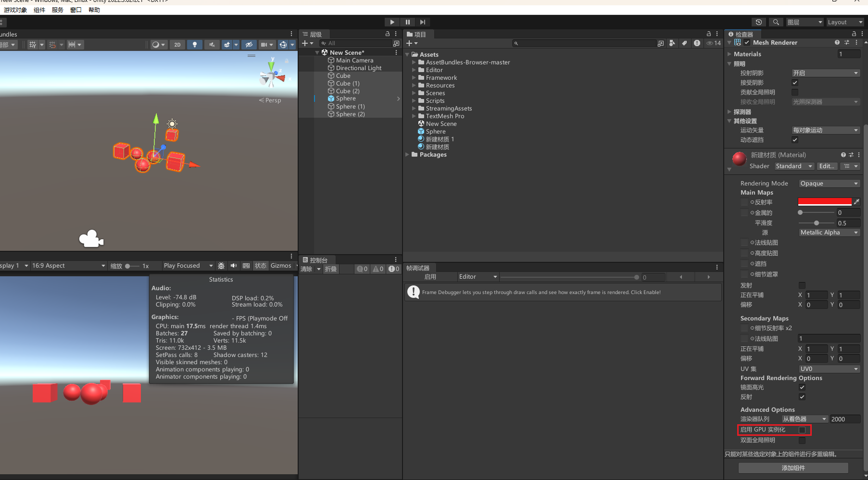Click the Step frame button
This screenshot has width=868, height=480.
pyautogui.click(x=423, y=22)
